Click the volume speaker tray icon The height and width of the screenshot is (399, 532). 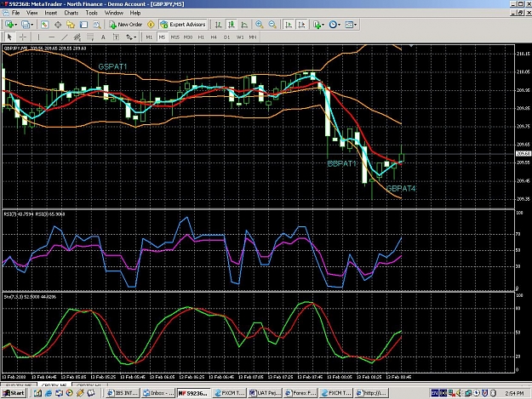tap(460, 393)
